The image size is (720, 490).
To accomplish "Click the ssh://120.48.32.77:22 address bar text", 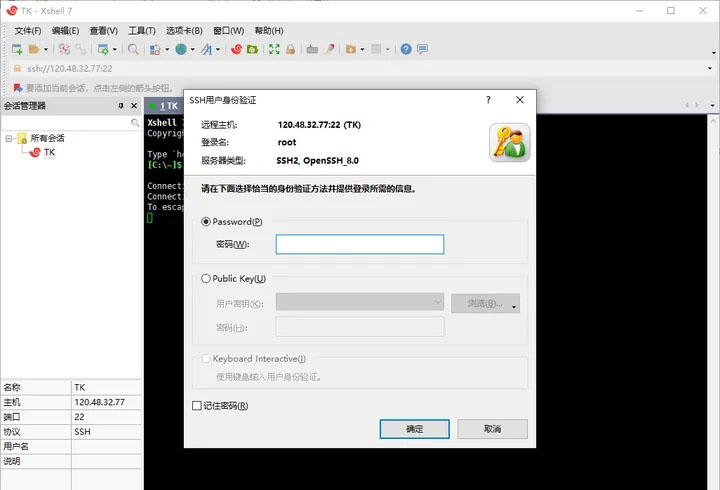I will click(70, 68).
